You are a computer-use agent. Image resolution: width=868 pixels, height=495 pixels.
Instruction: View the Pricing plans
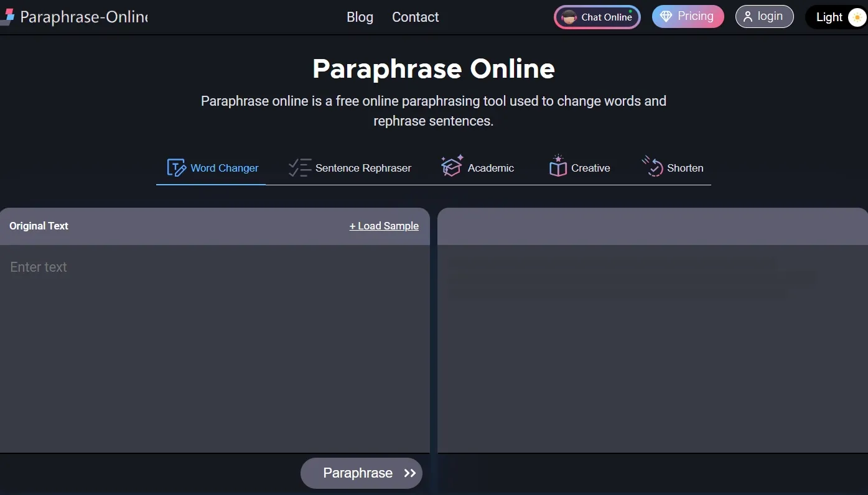[x=688, y=17]
